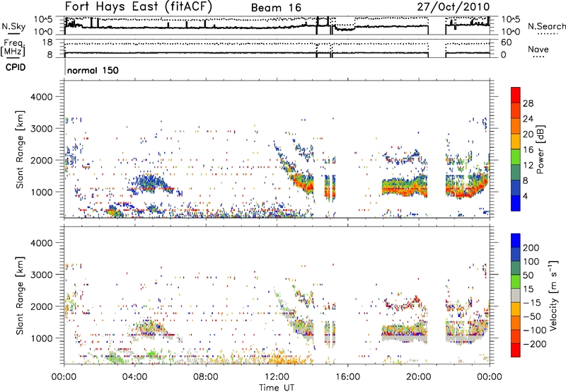Click the 'CPID' row label
The width and height of the screenshot is (566, 392).
click(x=15, y=67)
